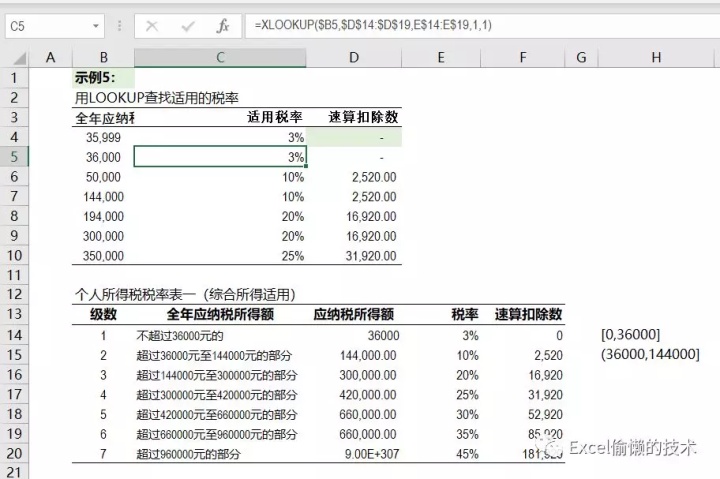The image size is (720, 479).
Task: Click the Select All corner triangle
Action: 19,58
